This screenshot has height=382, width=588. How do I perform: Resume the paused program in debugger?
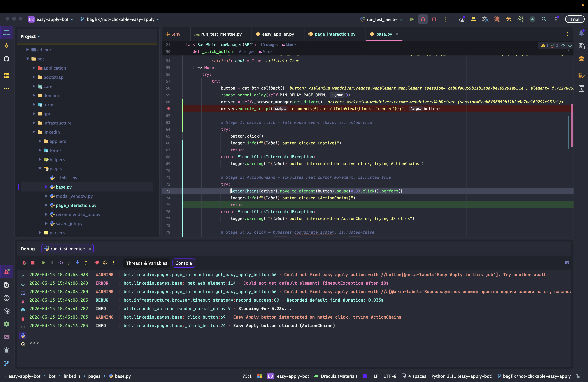(43, 263)
